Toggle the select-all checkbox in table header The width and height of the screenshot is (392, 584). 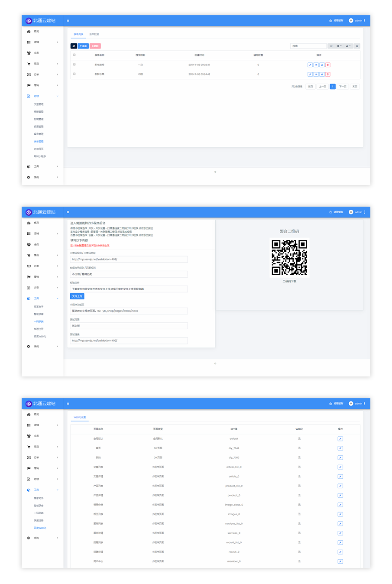[75, 55]
